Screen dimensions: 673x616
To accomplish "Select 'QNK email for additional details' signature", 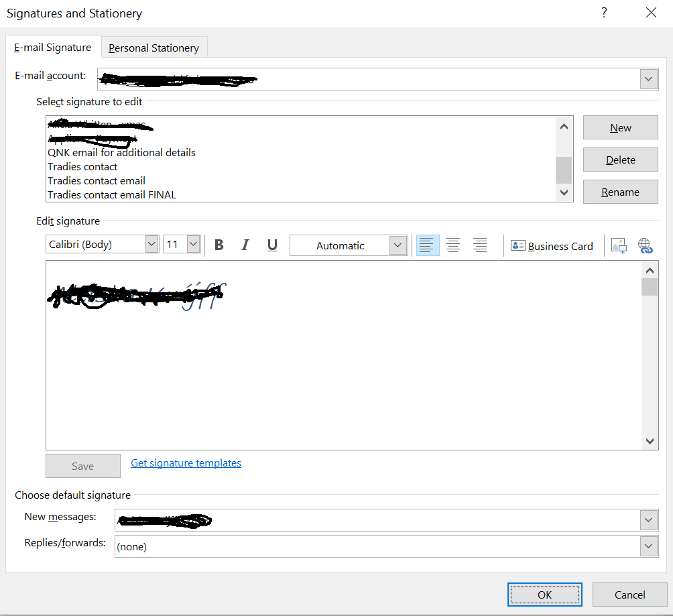I will click(121, 152).
